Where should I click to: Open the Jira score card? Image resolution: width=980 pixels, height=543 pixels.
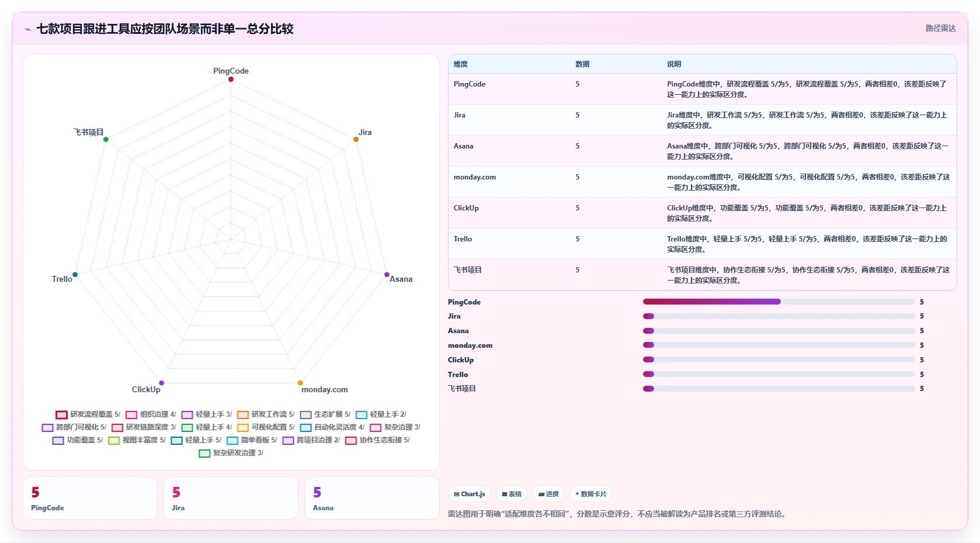[231, 498]
